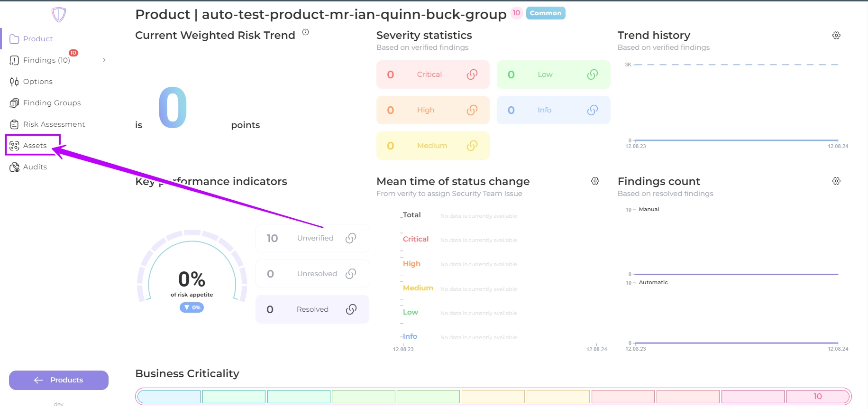The image size is (868, 409).
Task: Show info tooltip for Weighted Risk Trend
Action: click(x=306, y=32)
